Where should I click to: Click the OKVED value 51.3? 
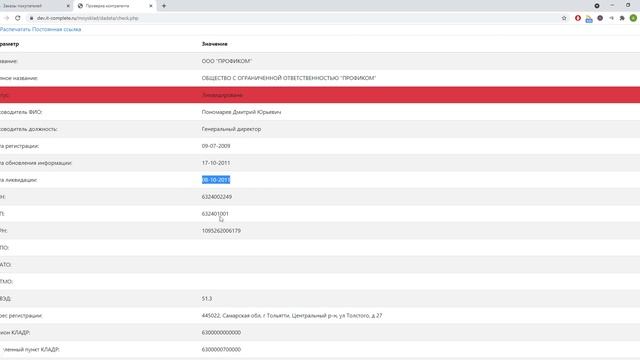coord(207,298)
